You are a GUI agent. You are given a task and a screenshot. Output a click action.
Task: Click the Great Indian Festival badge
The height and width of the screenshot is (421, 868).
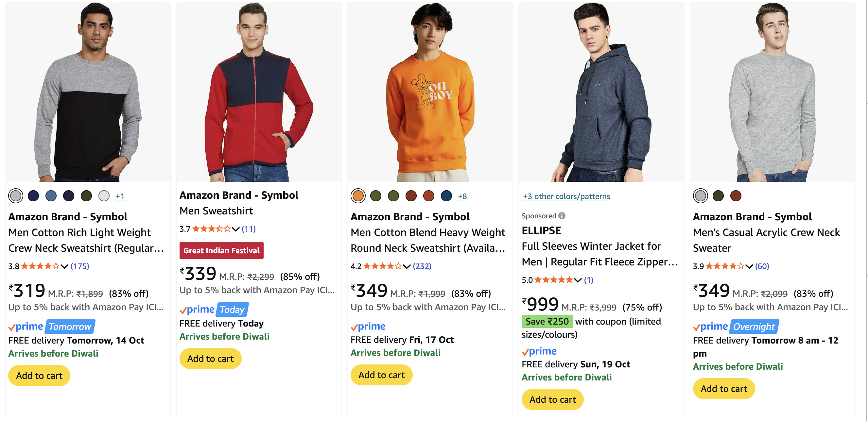click(221, 251)
